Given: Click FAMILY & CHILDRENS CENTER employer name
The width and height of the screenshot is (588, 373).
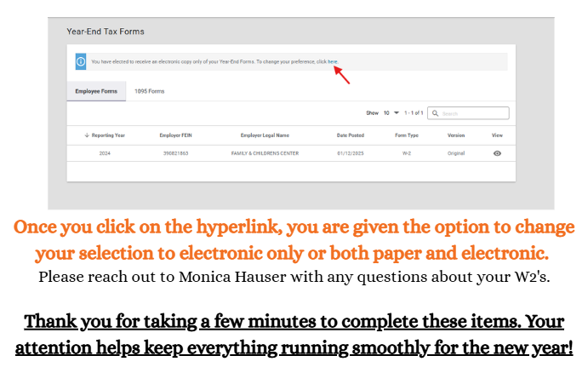Looking at the screenshot, I should (x=265, y=153).
